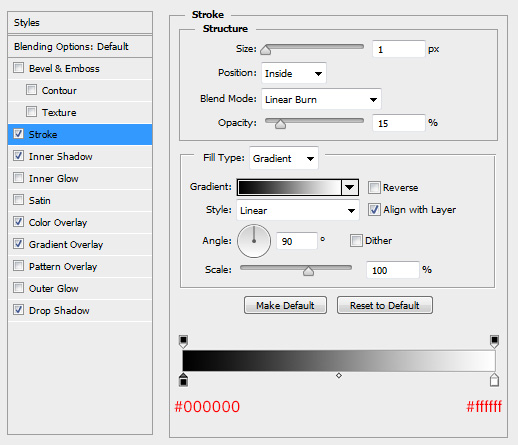
Task: Open the Pattern Overlay settings
Action: pyautogui.click(x=63, y=266)
